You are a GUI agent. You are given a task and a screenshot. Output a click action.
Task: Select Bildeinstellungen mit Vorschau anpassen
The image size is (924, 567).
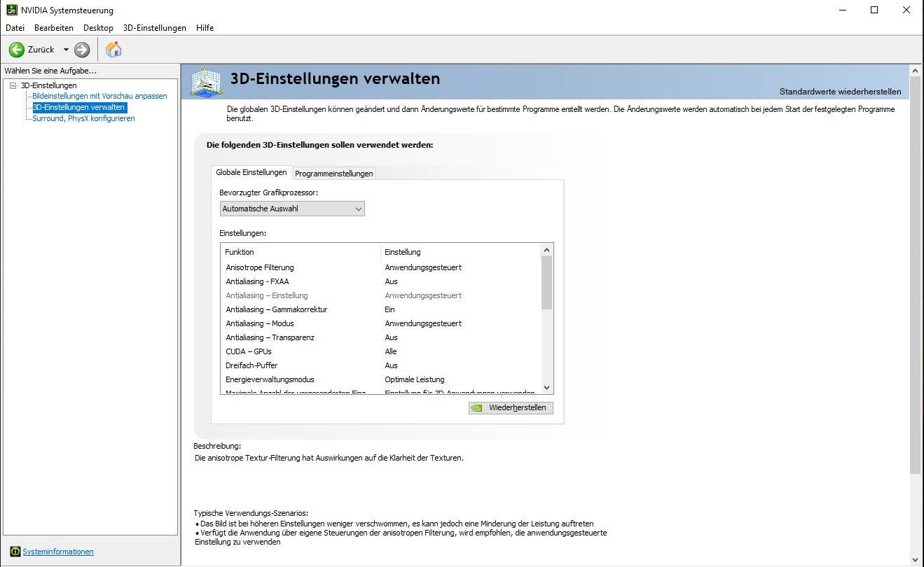99,96
